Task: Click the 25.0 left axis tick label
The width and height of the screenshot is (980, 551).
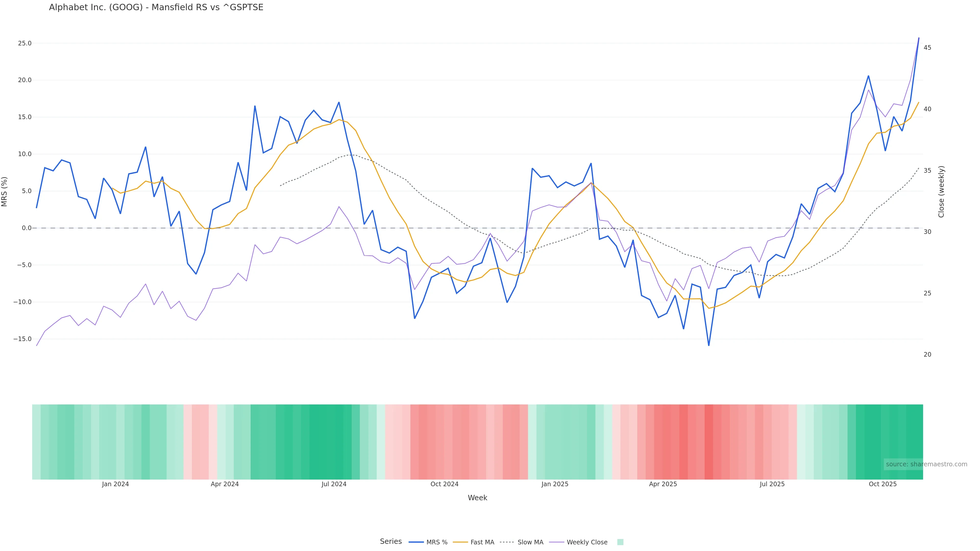Action: pos(25,43)
